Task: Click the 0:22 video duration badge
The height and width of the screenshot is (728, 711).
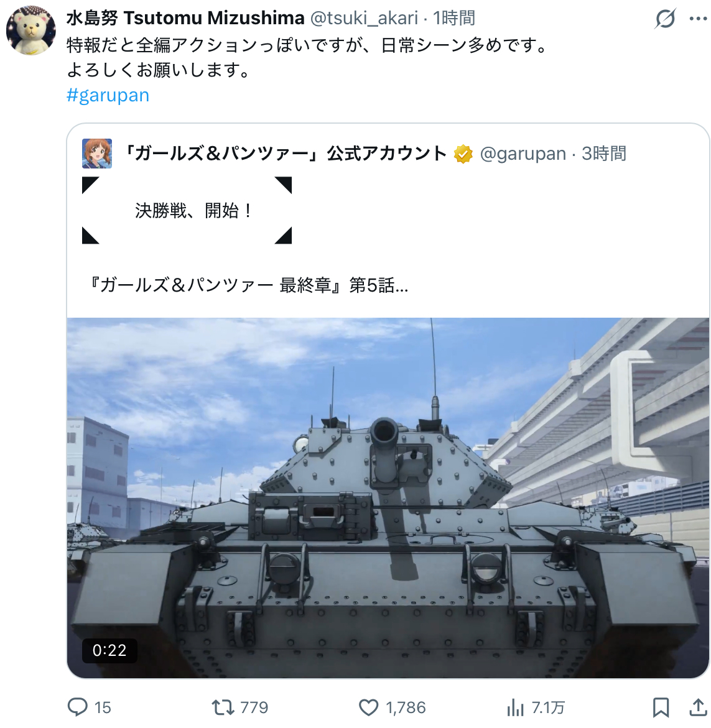Action: (x=109, y=650)
